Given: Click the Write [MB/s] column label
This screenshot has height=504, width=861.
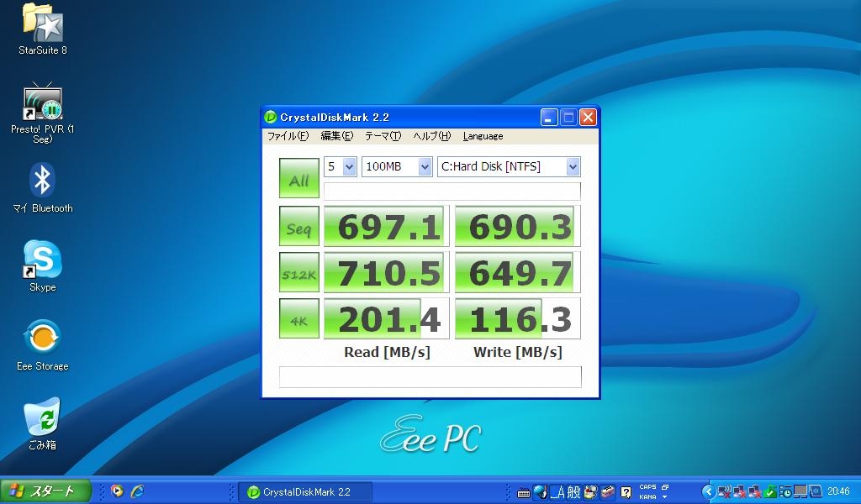Looking at the screenshot, I should tap(518, 352).
